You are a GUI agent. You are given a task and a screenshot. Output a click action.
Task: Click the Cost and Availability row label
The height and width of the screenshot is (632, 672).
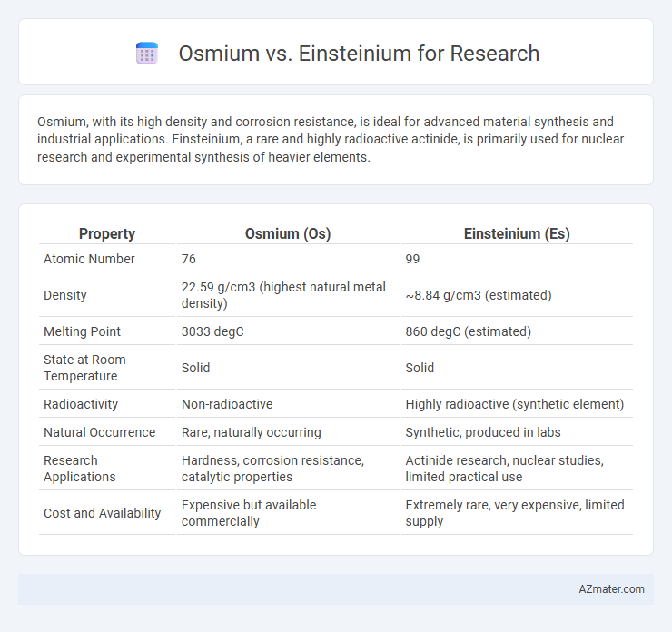point(102,513)
